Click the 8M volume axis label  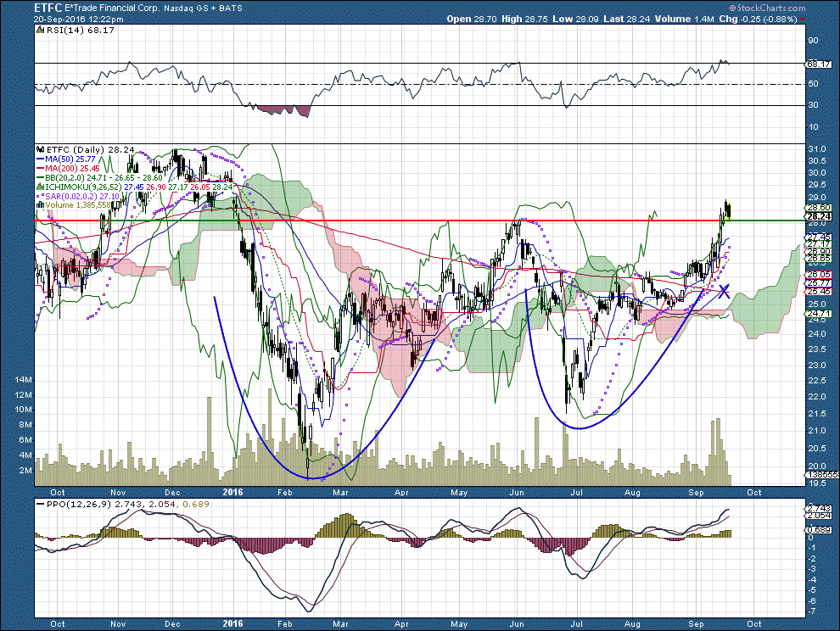(x=25, y=424)
